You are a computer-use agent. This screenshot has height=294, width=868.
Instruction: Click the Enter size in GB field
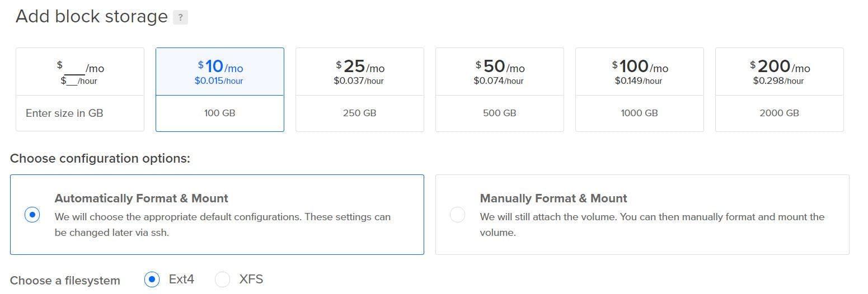(x=80, y=113)
